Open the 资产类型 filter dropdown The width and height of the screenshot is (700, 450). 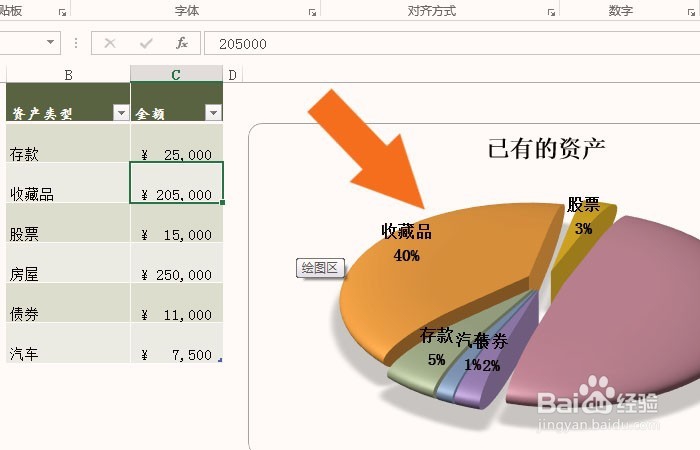[121, 112]
